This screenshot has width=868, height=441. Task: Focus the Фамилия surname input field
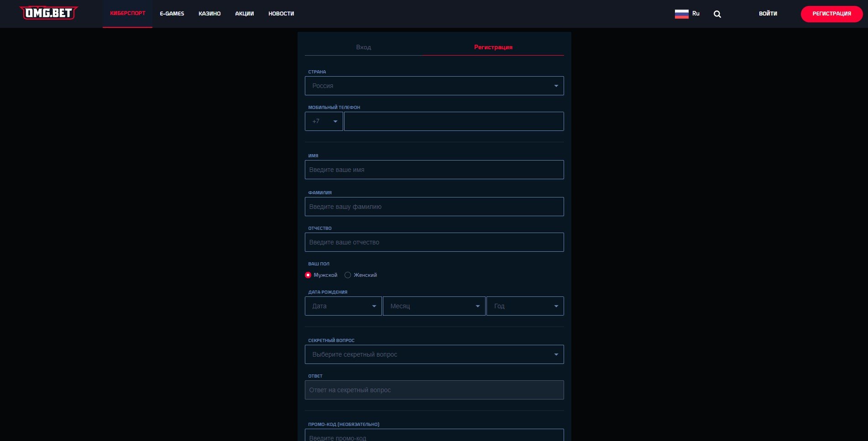tap(434, 207)
